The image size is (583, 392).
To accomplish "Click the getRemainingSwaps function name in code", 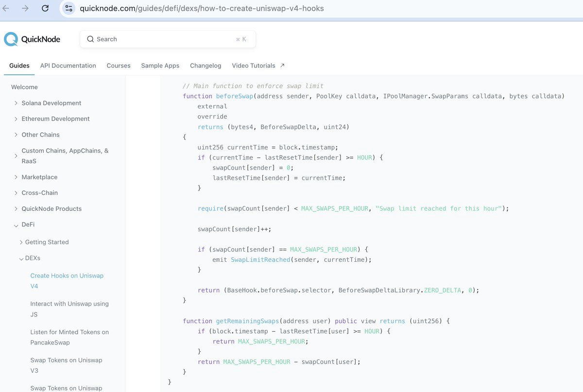I will [248, 321].
